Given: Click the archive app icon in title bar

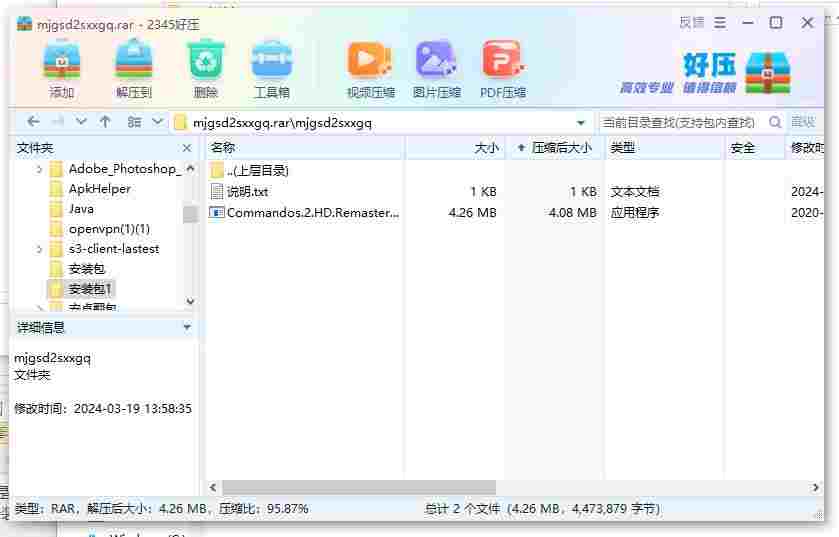Looking at the screenshot, I should tap(24, 24).
